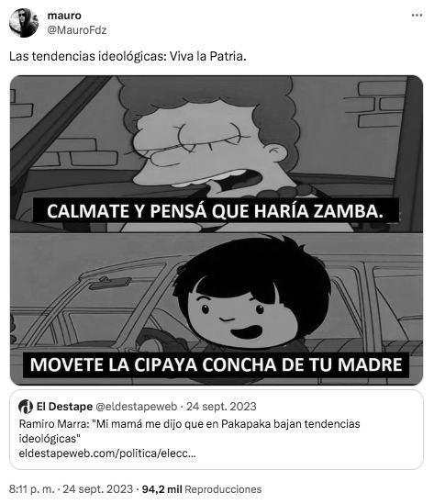Open the "El Destape" account name in quote
The height and width of the screenshot is (504, 434).
tap(64, 407)
